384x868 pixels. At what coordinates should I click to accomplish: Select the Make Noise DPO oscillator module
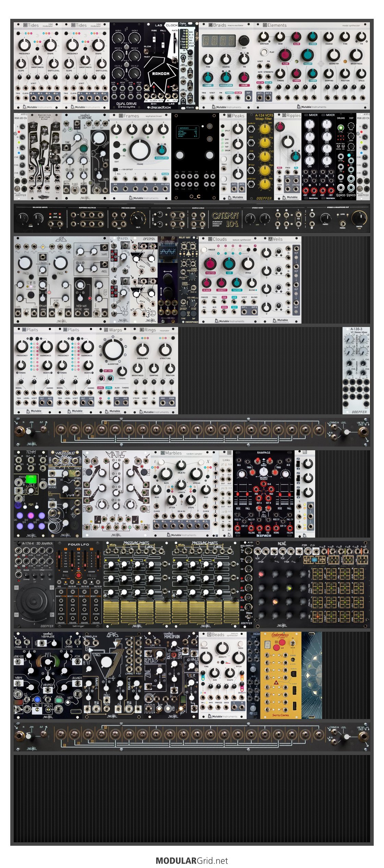click(x=62, y=280)
